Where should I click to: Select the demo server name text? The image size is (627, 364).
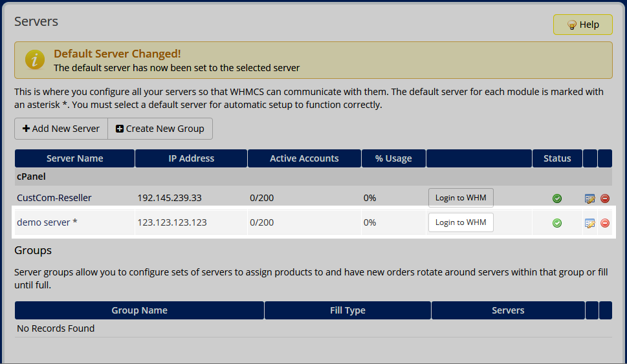click(x=47, y=222)
